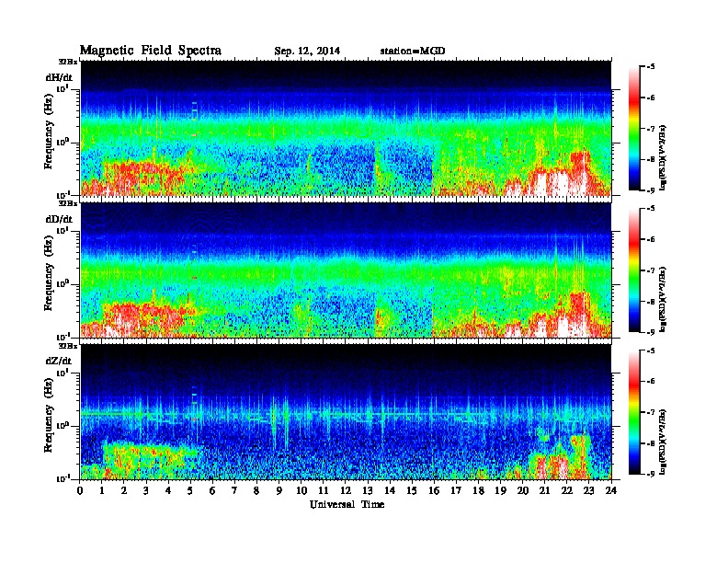The image size is (728, 563).
Task: Click hour tick label "14" on the time axis
Action: 390,490
